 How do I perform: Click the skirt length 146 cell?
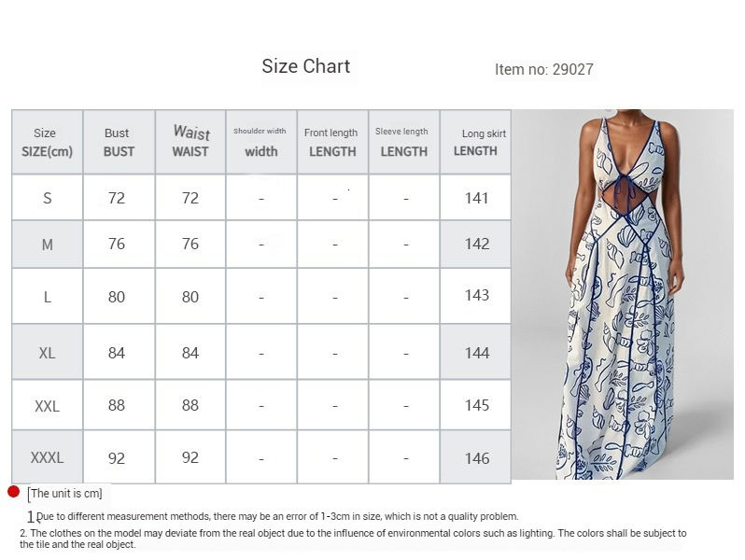(476, 458)
